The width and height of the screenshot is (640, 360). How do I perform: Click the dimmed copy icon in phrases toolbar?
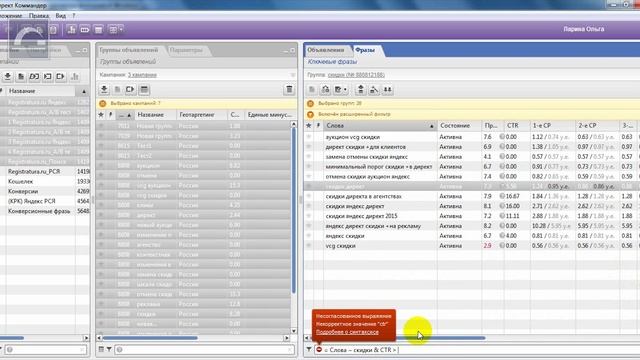click(x=312, y=89)
